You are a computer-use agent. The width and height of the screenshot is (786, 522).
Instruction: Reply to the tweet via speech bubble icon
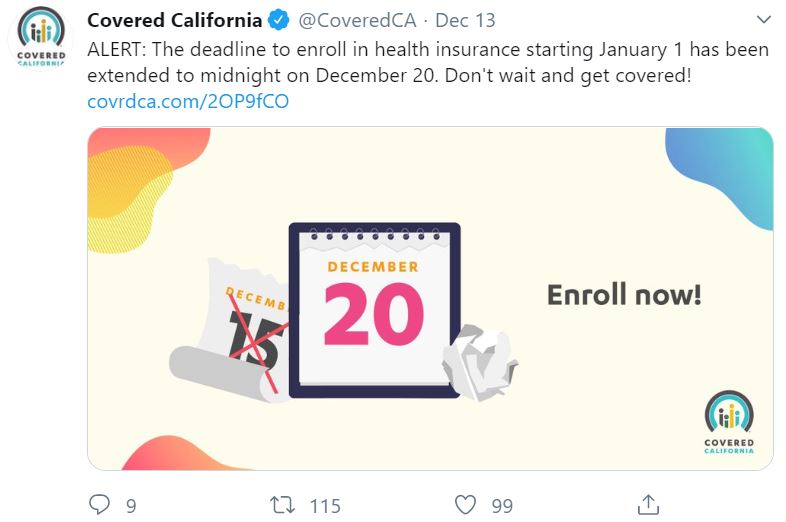pos(100,505)
